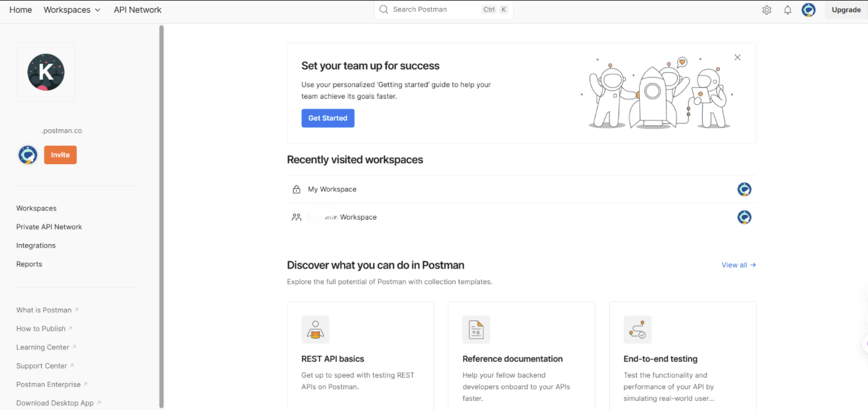Image resolution: width=868 pixels, height=410 pixels.
Task: Click the Upgrade button
Action: [x=846, y=10]
